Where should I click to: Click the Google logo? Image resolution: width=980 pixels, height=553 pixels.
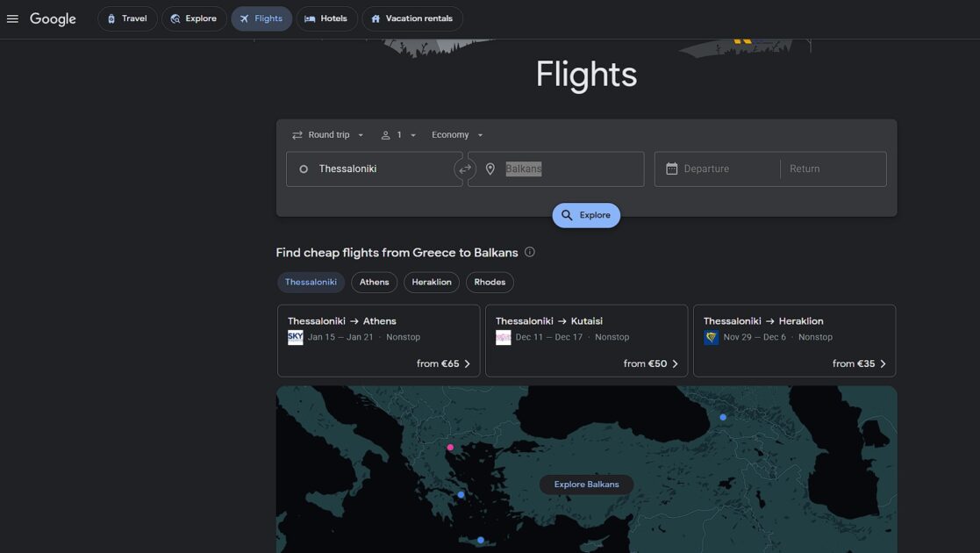coord(54,18)
